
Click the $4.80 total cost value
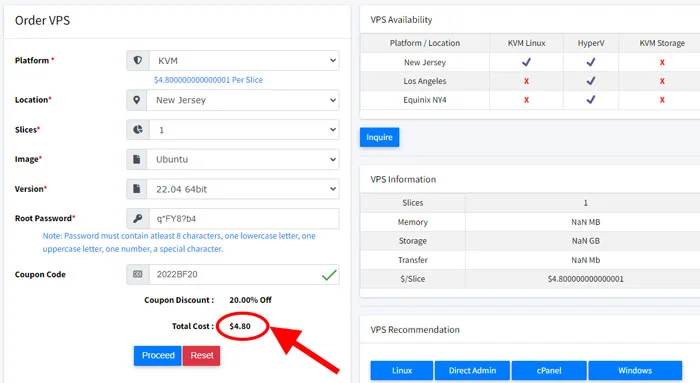click(x=240, y=326)
